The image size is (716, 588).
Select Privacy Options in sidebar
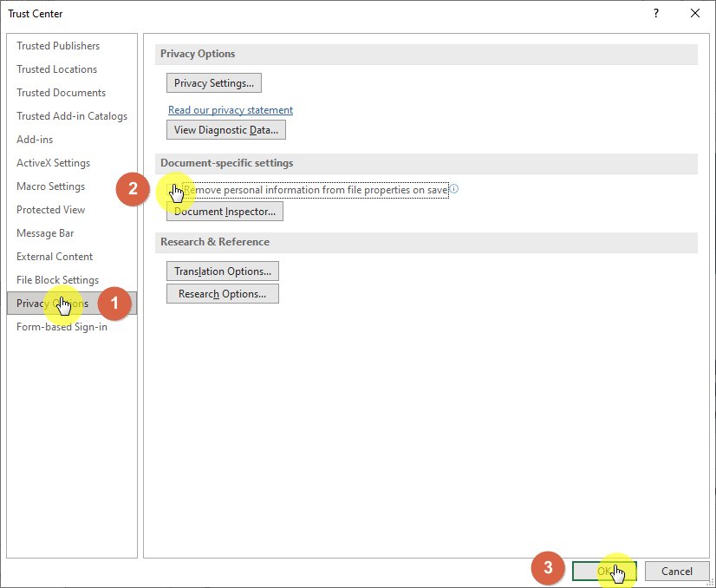click(72, 304)
